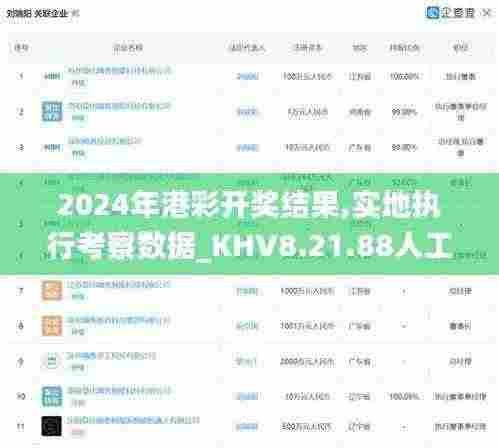Open the company name link in row 10

coord(119,390)
